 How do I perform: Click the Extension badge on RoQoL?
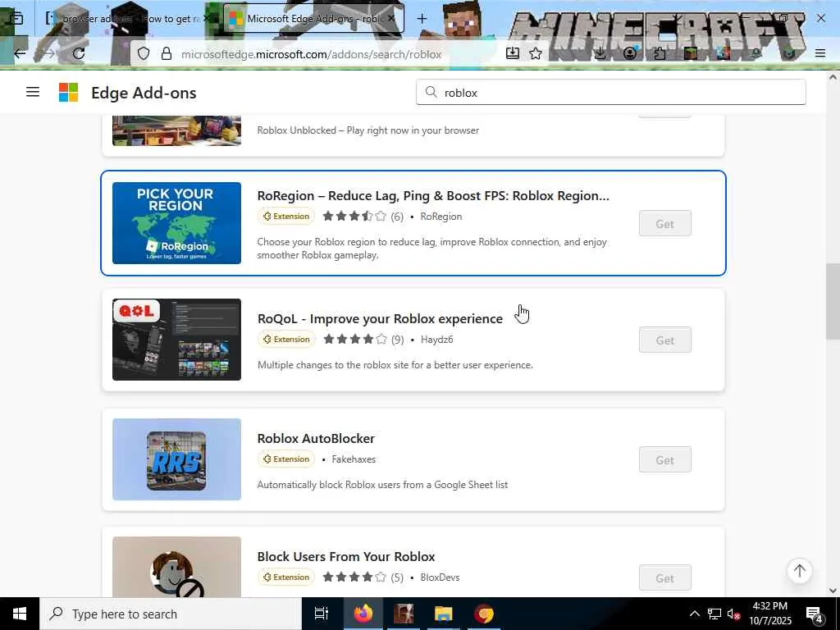tap(286, 340)
